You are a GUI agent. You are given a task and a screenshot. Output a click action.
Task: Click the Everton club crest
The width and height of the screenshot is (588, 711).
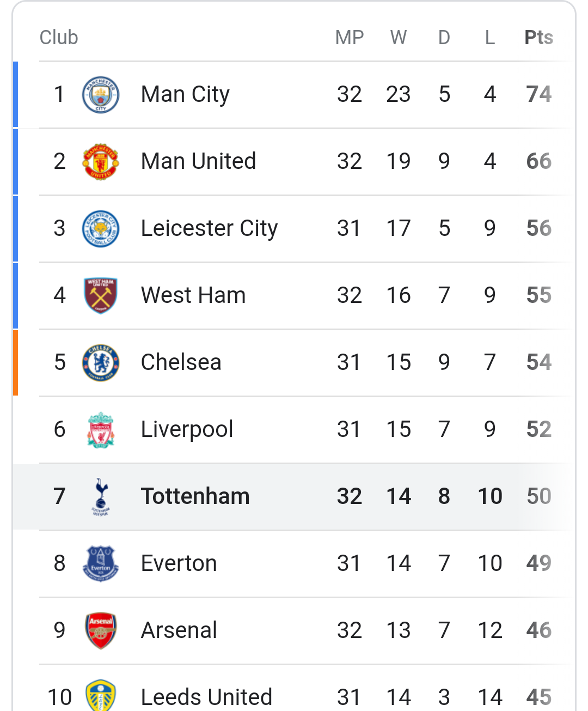(x=101, y=564)
